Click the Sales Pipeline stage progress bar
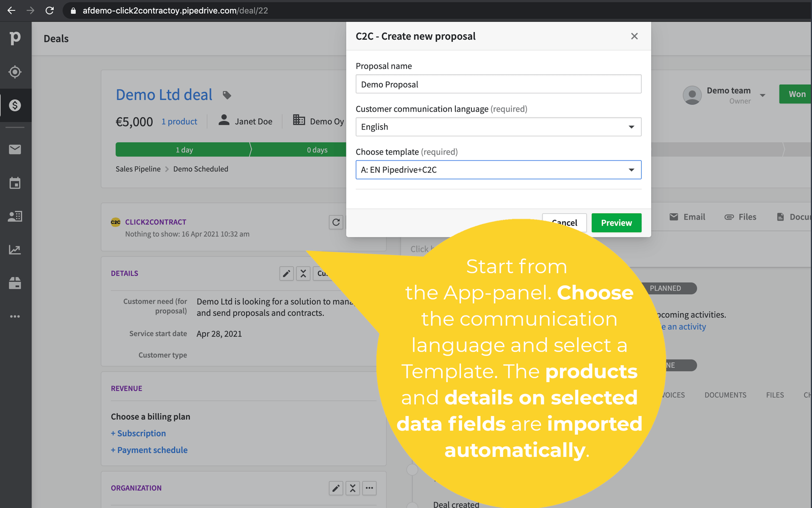Viewport: 812px width, 508px height. [184, 149]
